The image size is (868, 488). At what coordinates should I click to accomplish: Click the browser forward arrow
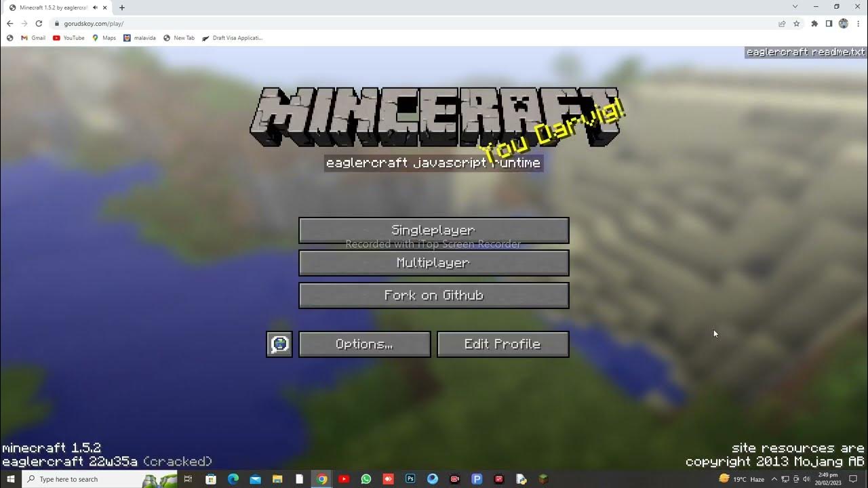pos(24,23)
